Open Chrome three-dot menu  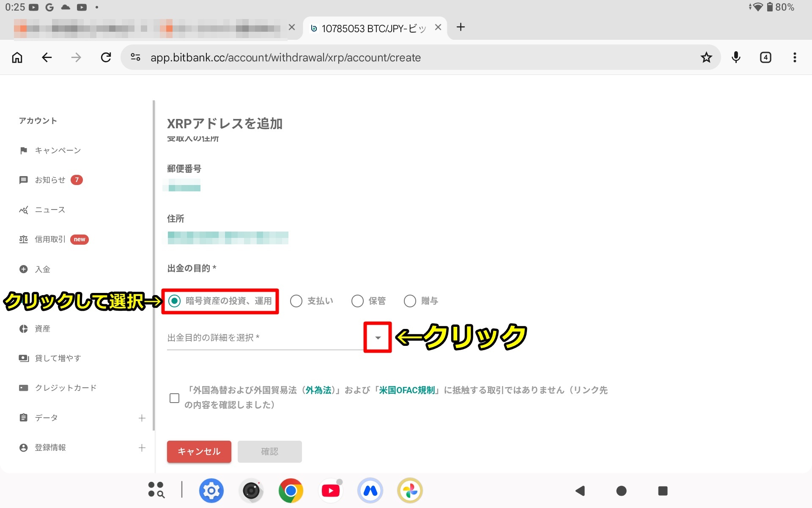(x=795, y=57)
